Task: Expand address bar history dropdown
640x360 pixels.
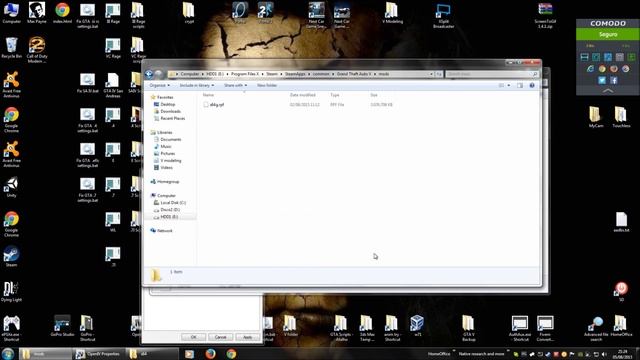Action: tap(431, 74)
